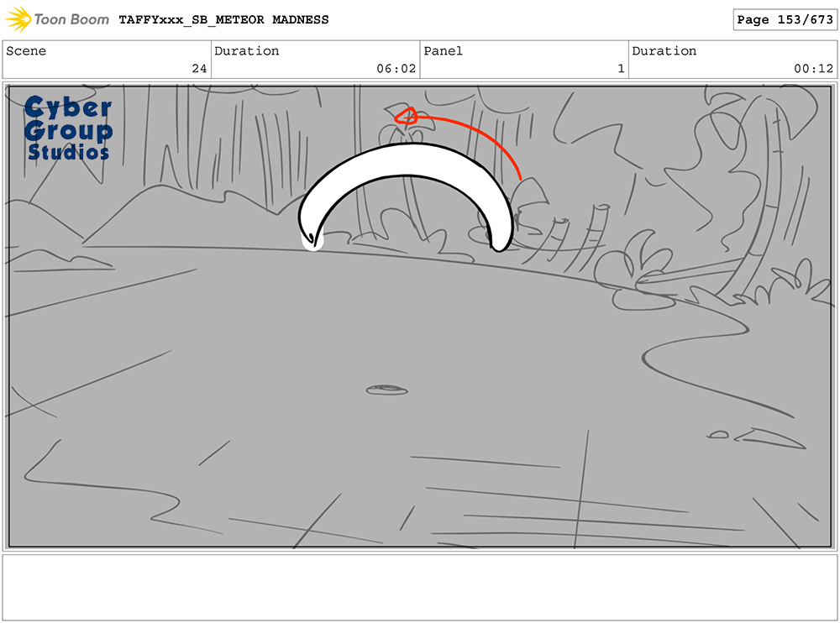This screenshot has width=840, height=623.
Task: Select the title TAFFYxxx_SB_METEOR MADNESS
Action: click(x=223, y=20)
